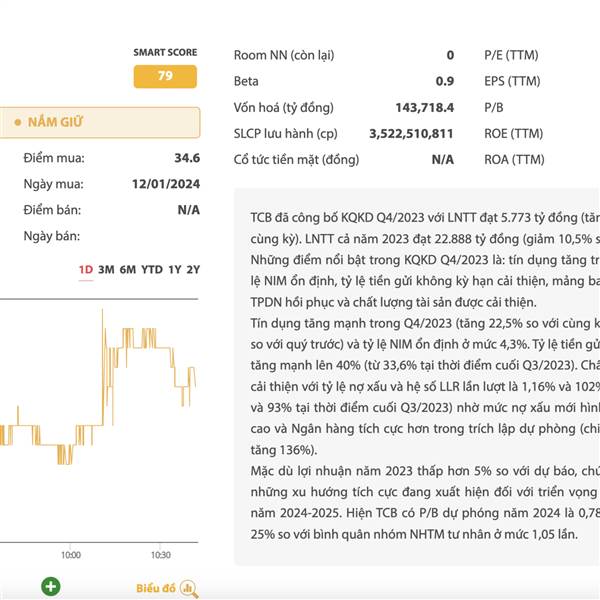Click the P/E (TTM) label

514,55
